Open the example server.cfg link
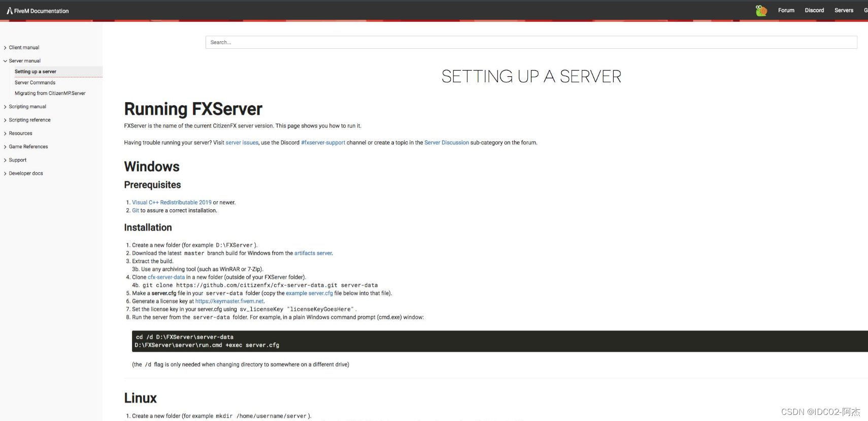 pyautogui.click(x=309, y=294)
